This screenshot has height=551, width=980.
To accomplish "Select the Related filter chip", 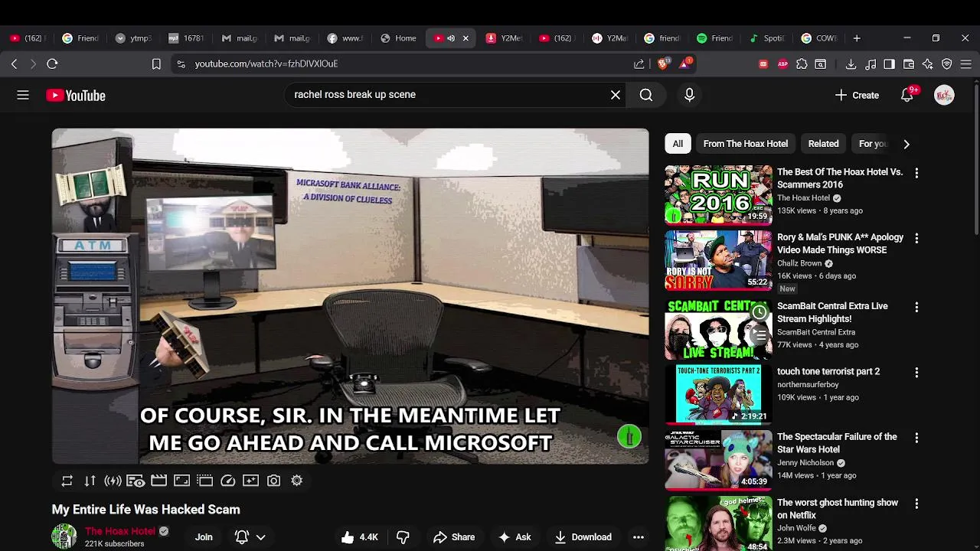I will (x=824, y=144).
